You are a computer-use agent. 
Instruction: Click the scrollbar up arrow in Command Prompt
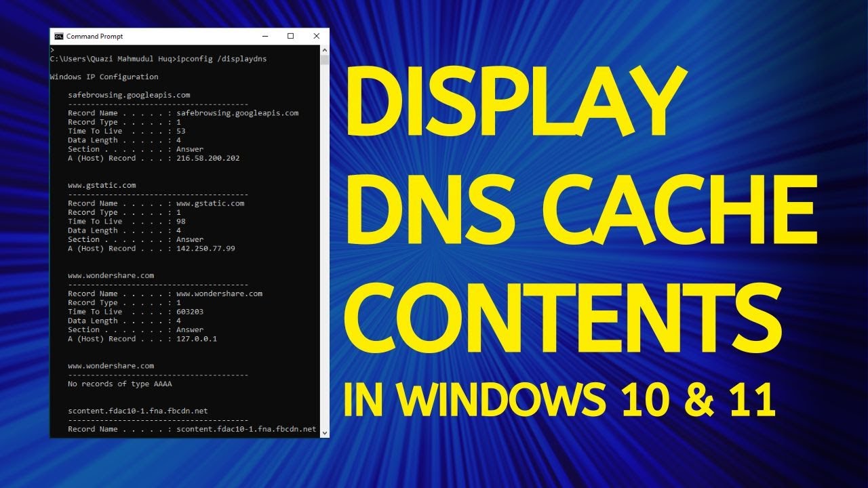coord(324,50)
